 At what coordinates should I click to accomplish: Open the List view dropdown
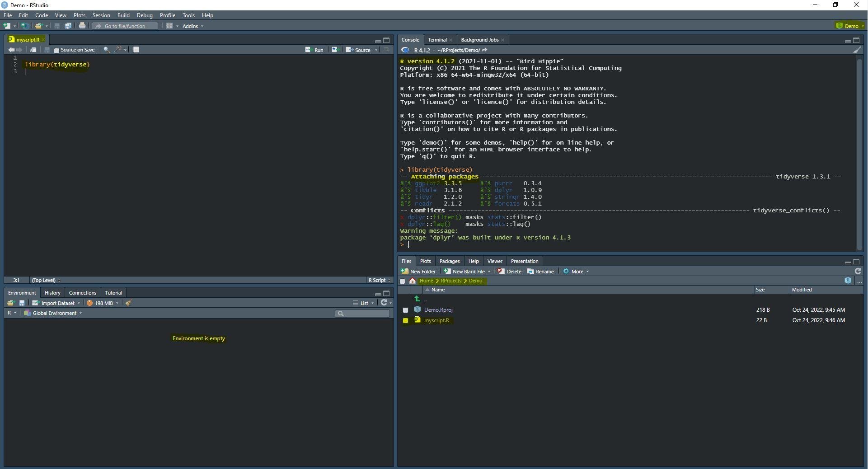[x=363, y=303]
